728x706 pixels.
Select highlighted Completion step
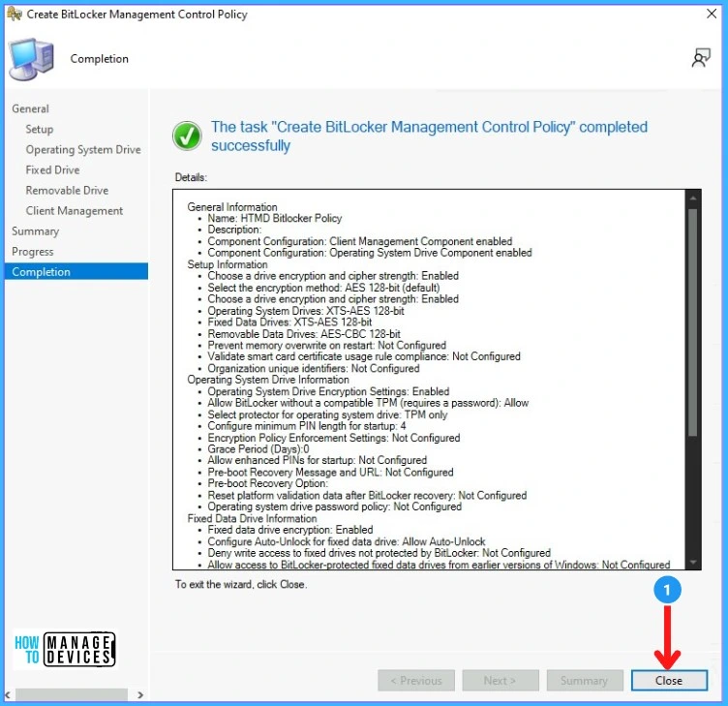tap(76, 272)
